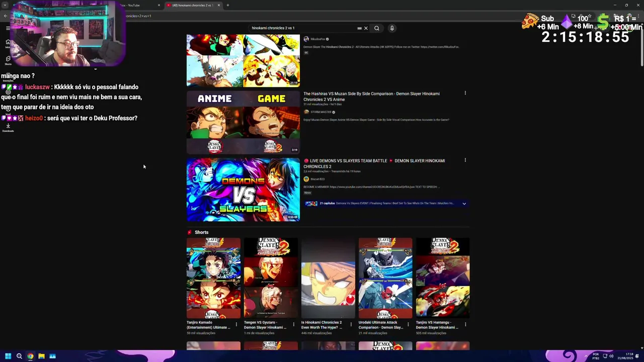This screenshot has height=362, width=644.
Task: Click the YouTube search magnifier button
Action: pyautogui.click(x=376, y=28)
